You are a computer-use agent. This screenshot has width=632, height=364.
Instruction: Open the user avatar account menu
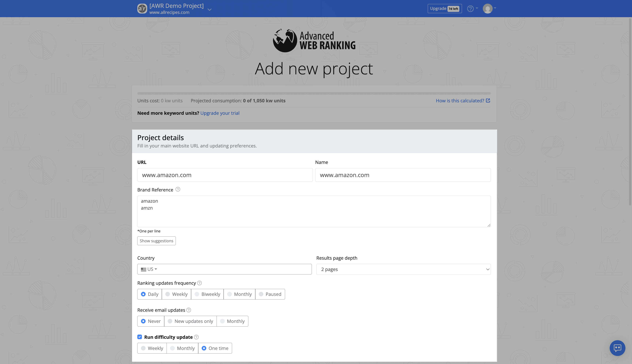[x=489, y=9]
